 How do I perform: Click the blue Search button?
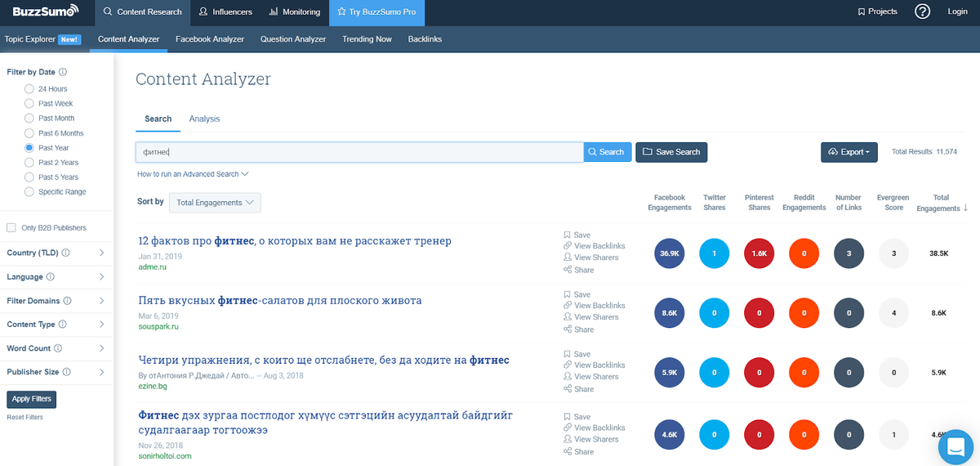(x=608, y=152)
